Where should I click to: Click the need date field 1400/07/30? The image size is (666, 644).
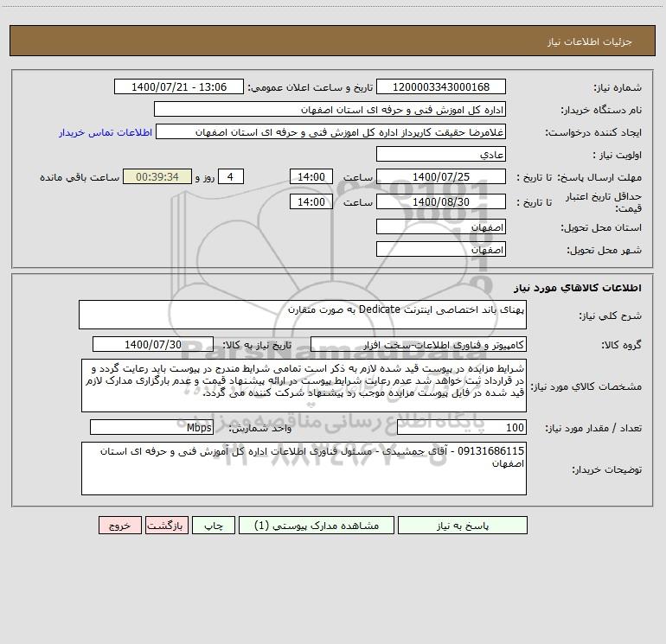(153, 344)
